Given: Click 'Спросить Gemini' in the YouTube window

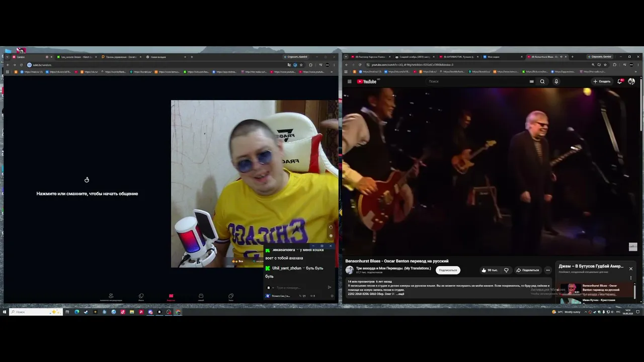Looking at the screenshot, I should tap(599, 57).
